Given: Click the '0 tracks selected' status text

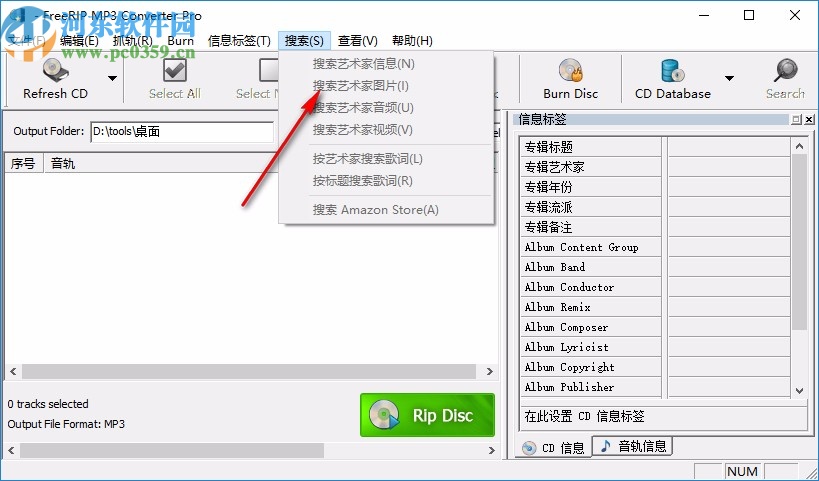Looking at the screenshot, I should [48, 404].
